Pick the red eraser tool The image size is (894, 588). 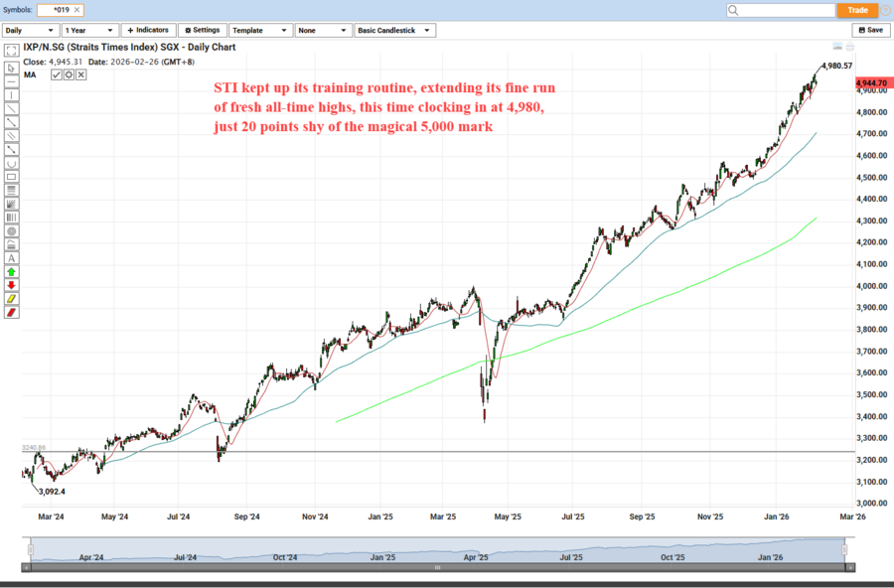[x=11, y=312]
